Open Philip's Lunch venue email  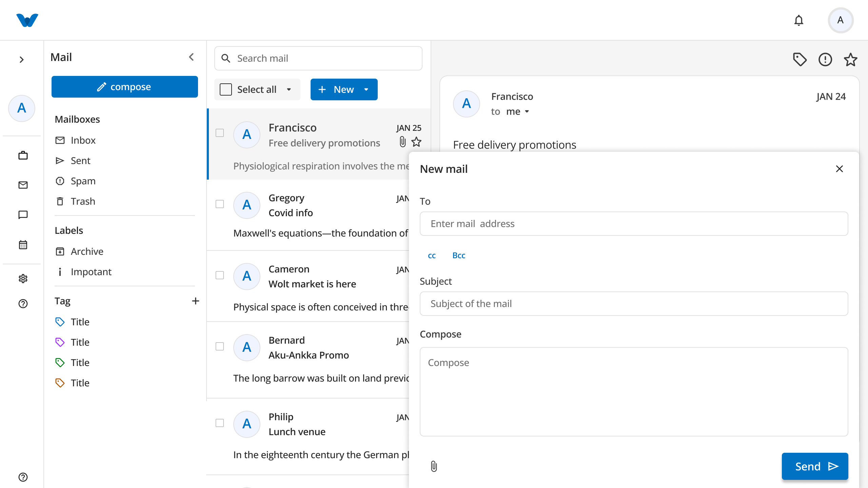pos(308,437)
